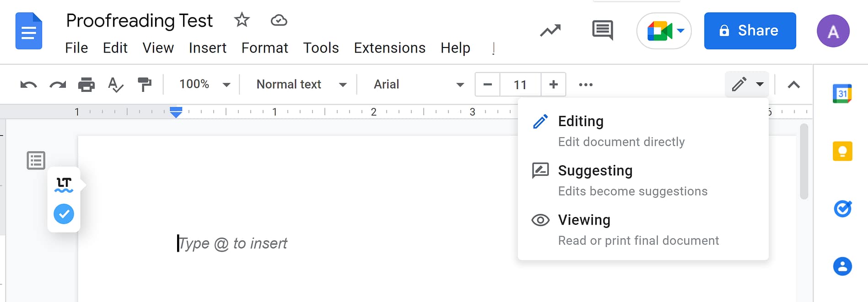Decrease font size with minus button
Image resolution: width=868 pixels, height=302 pixels.
[488, 85]
